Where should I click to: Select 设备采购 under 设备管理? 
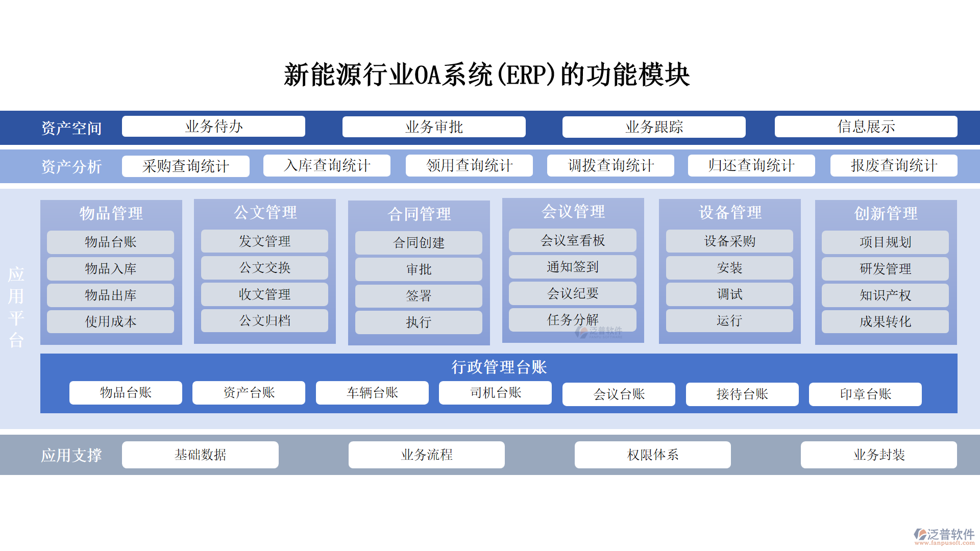pyautogui.click(x=729, y=241)
